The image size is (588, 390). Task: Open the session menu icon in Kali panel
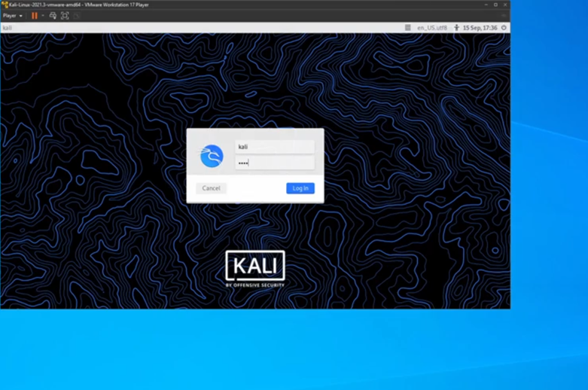[x=407, y=28]
